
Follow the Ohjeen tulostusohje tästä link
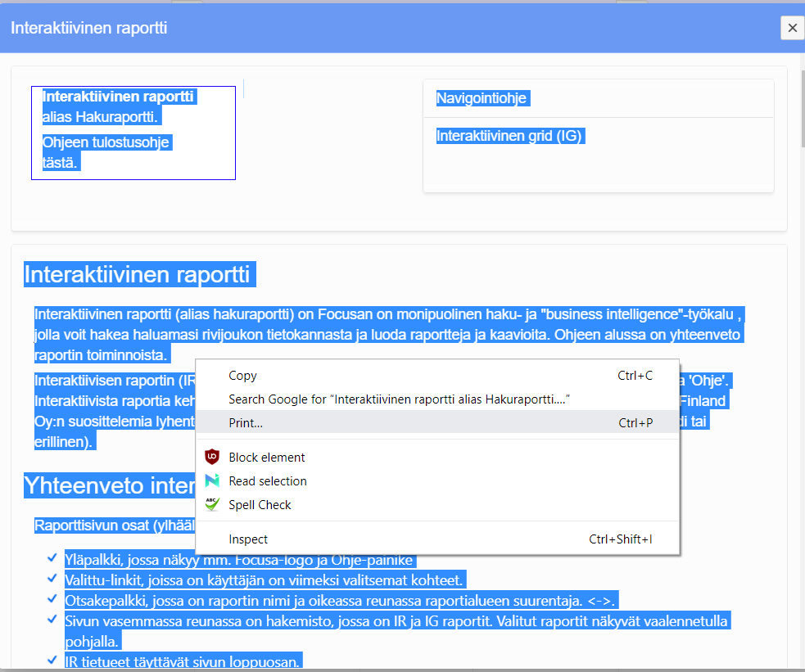105,152
